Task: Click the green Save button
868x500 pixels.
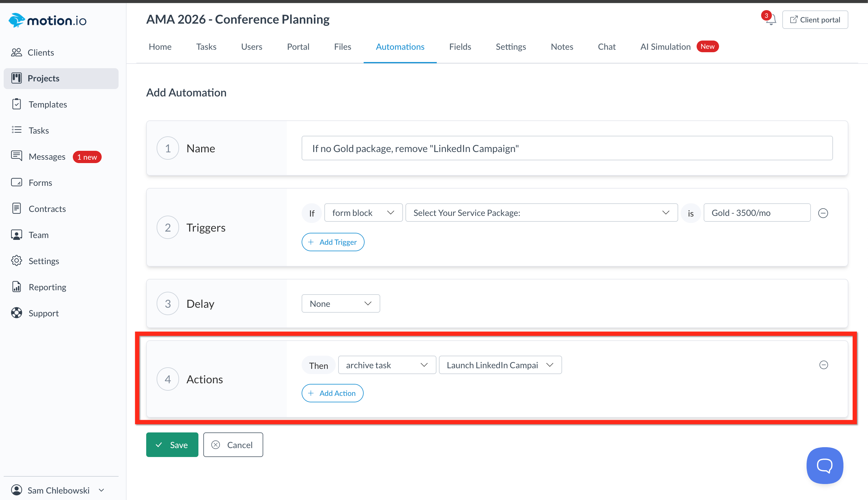Action: [x=172, y=444]
